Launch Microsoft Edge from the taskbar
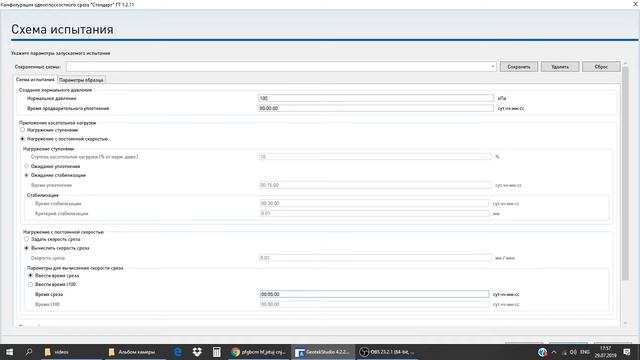 tap(178, 352)
